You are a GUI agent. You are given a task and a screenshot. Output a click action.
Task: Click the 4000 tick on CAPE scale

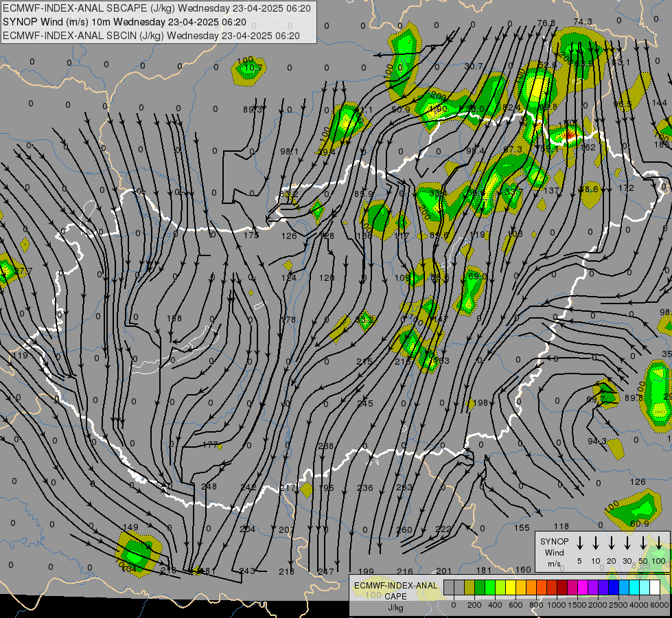click(x=640, y=605)
